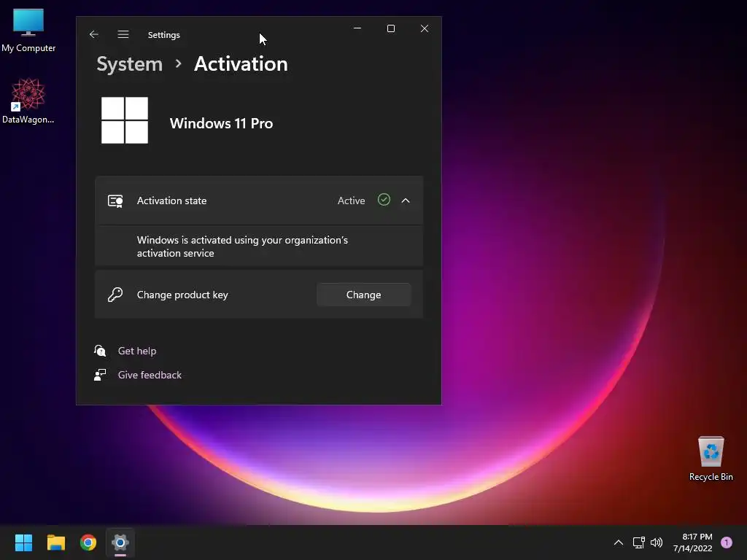Click the Get help headset icon
This screenshot has height=560, width=747.
pyautogui.click(x=100, y=351)
